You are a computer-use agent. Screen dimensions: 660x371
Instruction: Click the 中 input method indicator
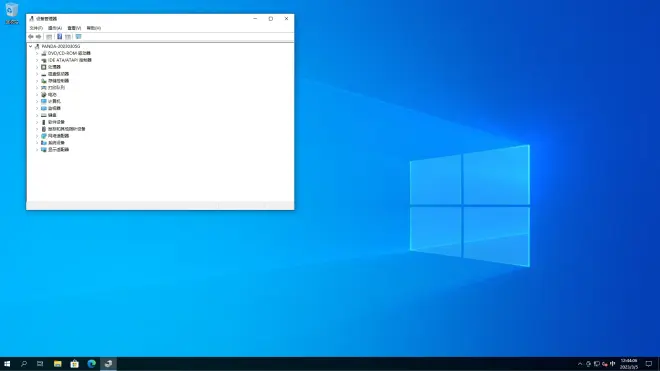[x=612, y=364]
